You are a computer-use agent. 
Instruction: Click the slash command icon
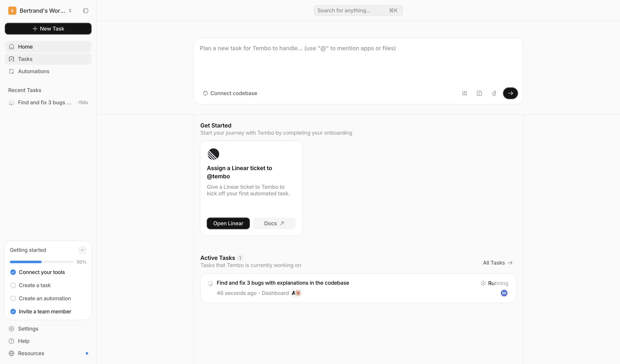point(479,93)
